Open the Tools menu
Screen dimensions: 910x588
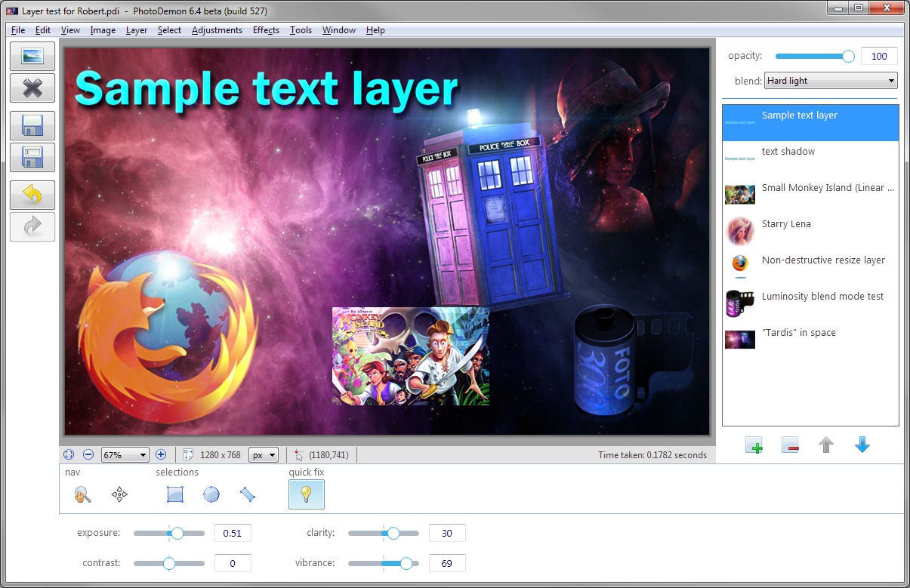click(301, 30)
